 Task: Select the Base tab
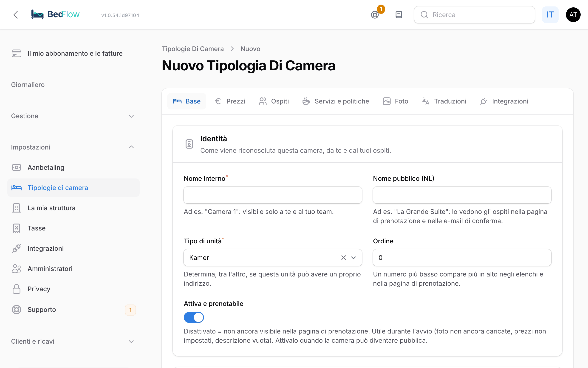tap(187, 101)
